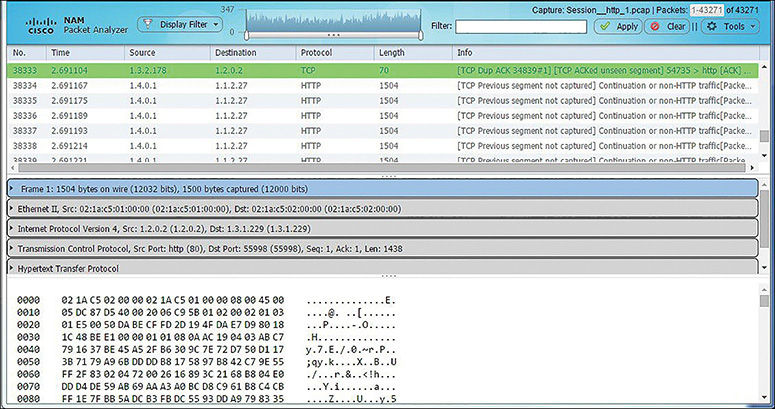This screenshot has height=409, width=775.
Task: Select packet row 38337
Action: [x=383, y=131]
